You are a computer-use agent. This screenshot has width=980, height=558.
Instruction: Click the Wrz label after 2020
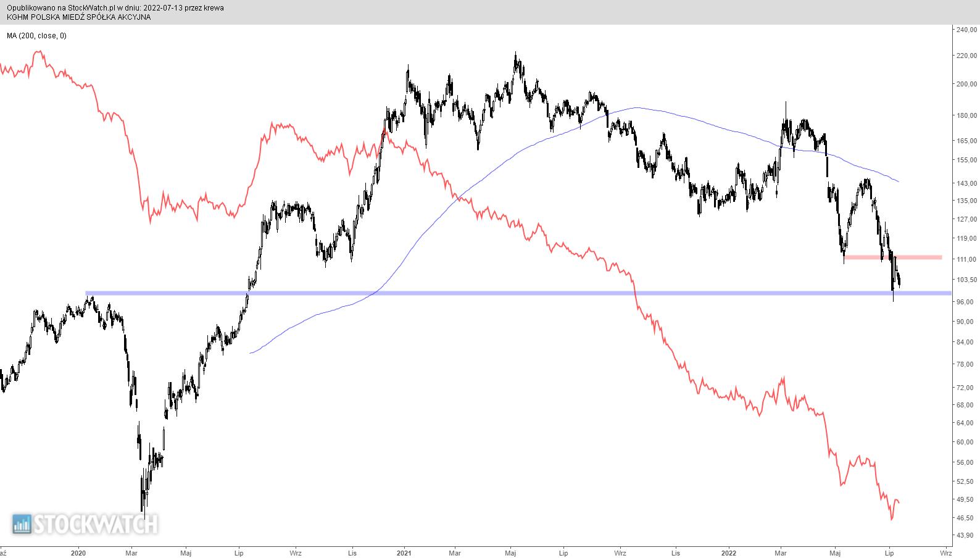tap(296, 553)
